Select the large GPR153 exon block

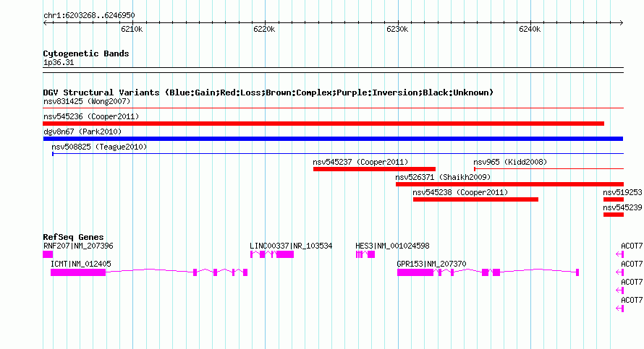point(415,272)
